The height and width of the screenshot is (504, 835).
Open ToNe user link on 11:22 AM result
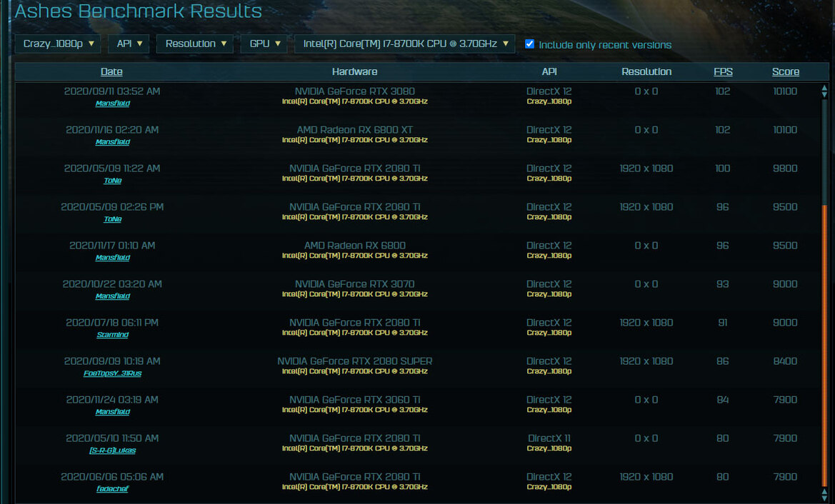coord(112,181)
